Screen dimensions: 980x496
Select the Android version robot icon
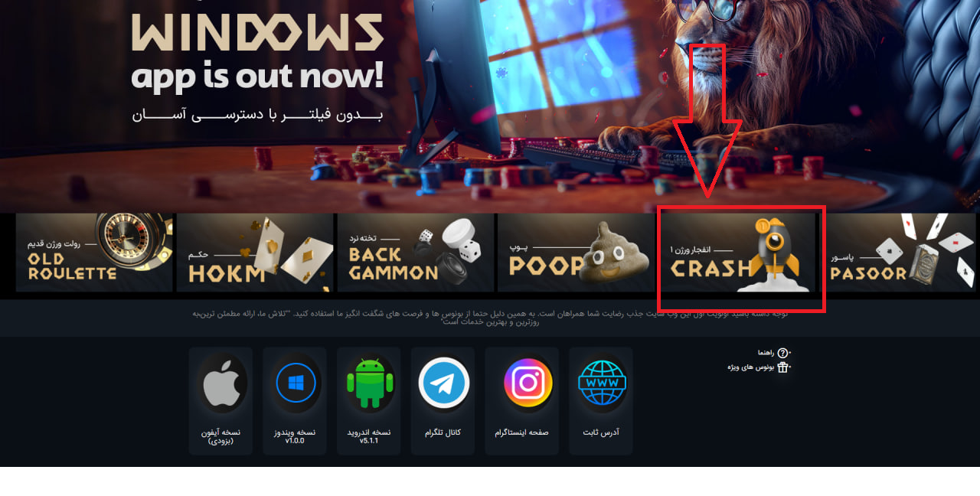[x=369, y=382]
